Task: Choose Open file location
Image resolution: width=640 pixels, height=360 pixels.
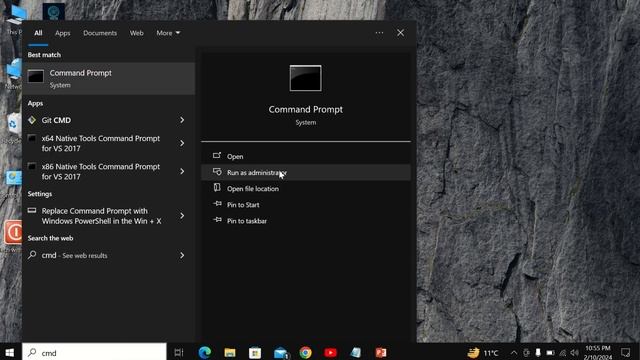Action: 306,189
